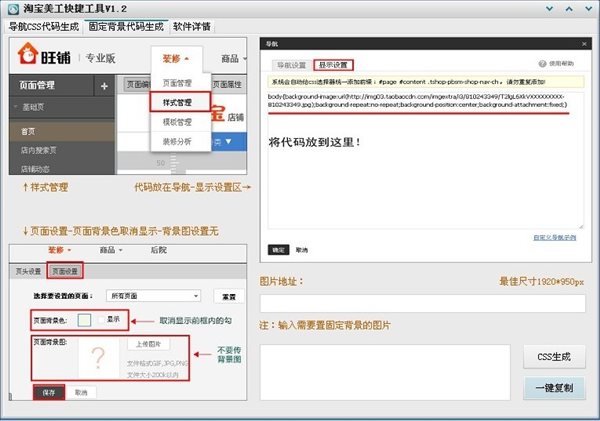The image size is (600, 421).
Task: Select 首页 in the page list
Action: coord(62,131)
